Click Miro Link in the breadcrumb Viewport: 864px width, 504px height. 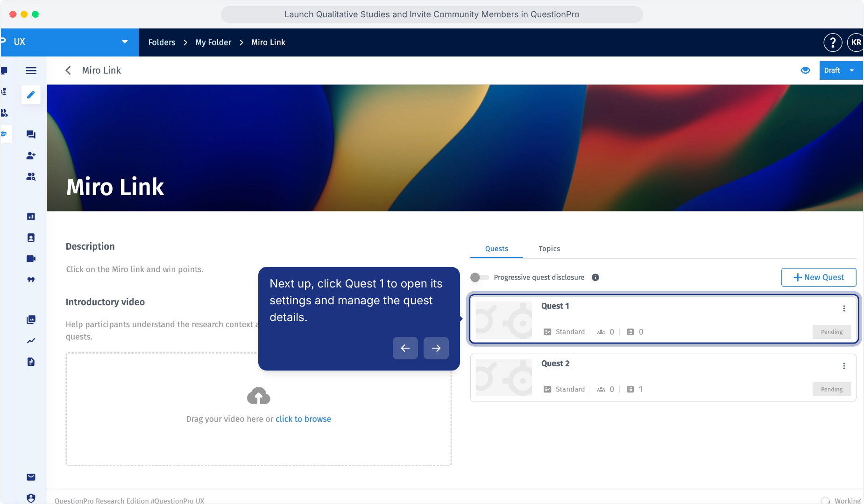(x=268, y=42)
